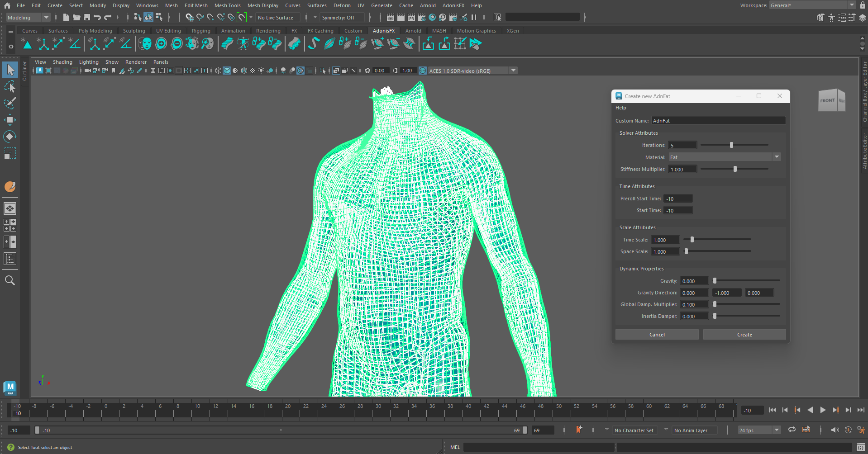Open the Script Editor icon at bottom right

click(860, 447)
